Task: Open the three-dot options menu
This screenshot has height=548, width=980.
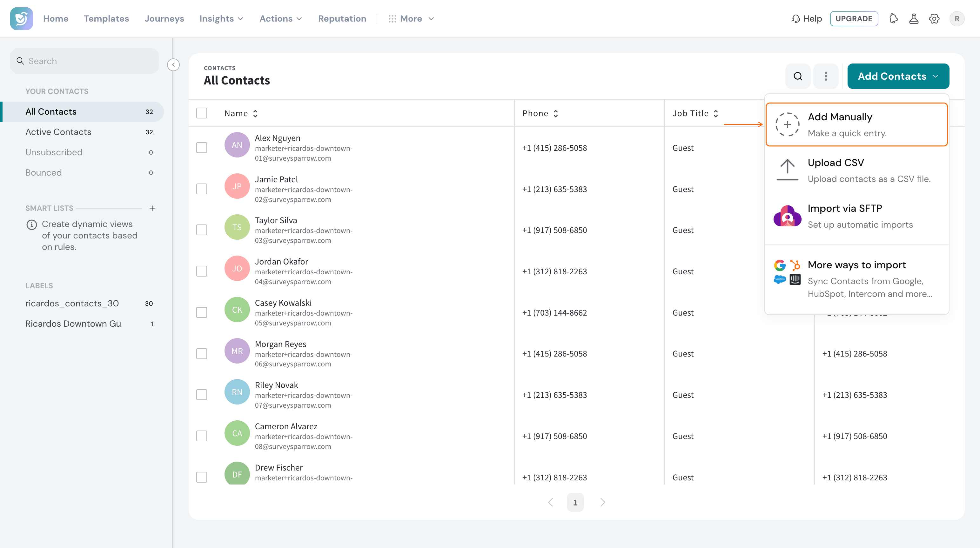Action: coord(826,76)
